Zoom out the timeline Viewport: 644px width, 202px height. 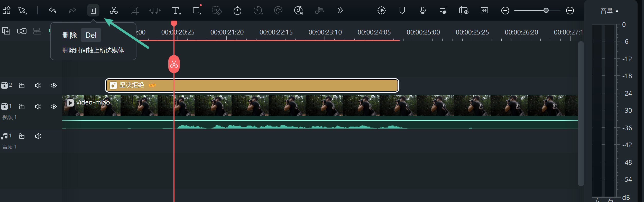point(505,11)
